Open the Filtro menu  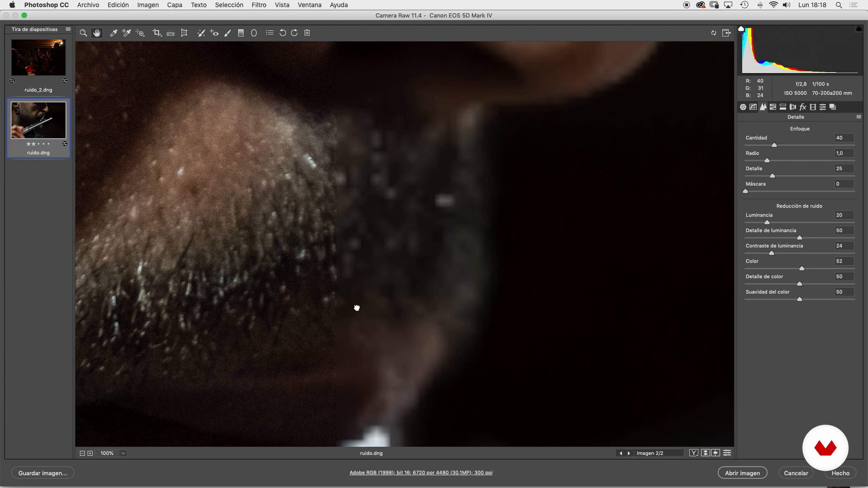(258, 5)
